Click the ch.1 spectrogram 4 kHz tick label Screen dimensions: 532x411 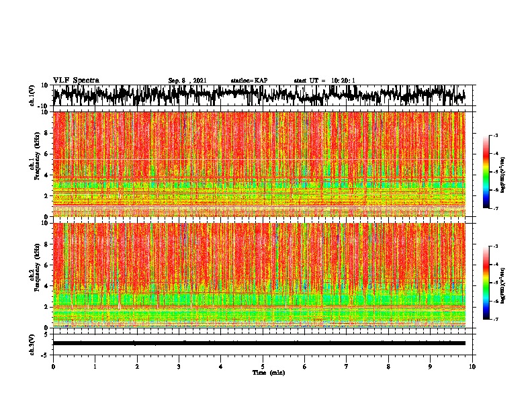[x=46, y=175]
